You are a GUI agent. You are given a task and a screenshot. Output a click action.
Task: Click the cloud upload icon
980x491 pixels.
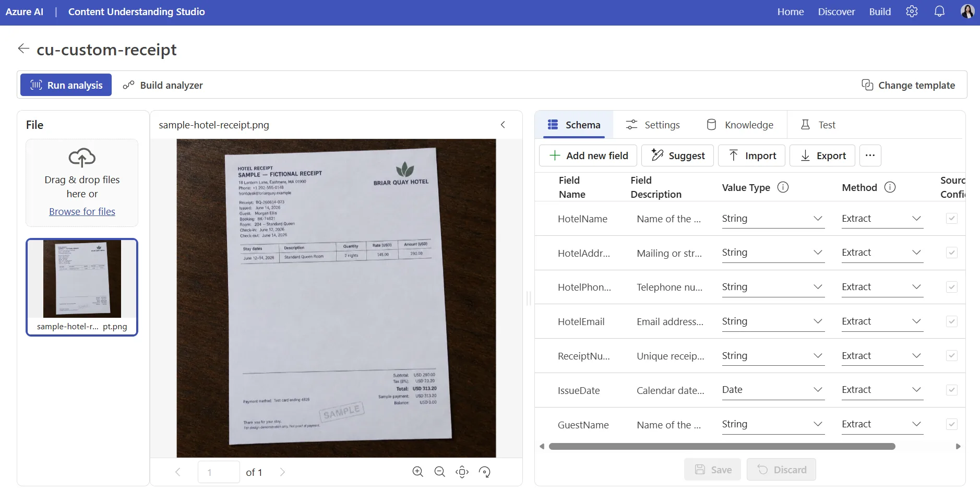pyautogui.click(x=82, y=157)
